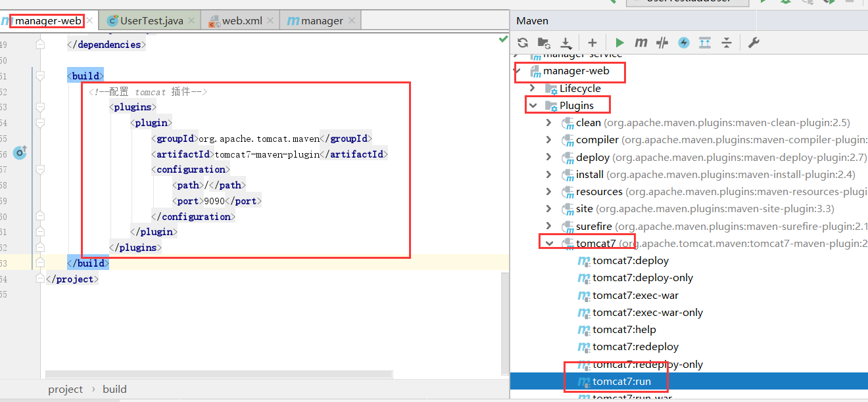This screenshot has height=402, width=868.
Task: Open Maven Settings wrench icon
Action: pyautogui.click(x=754, y=43)
